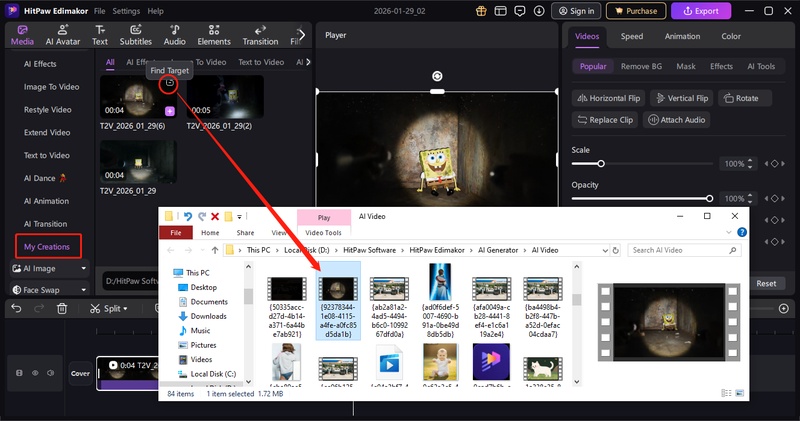800x421 pixels.
Task: Open the Settings menu
Action: point(126,11)
